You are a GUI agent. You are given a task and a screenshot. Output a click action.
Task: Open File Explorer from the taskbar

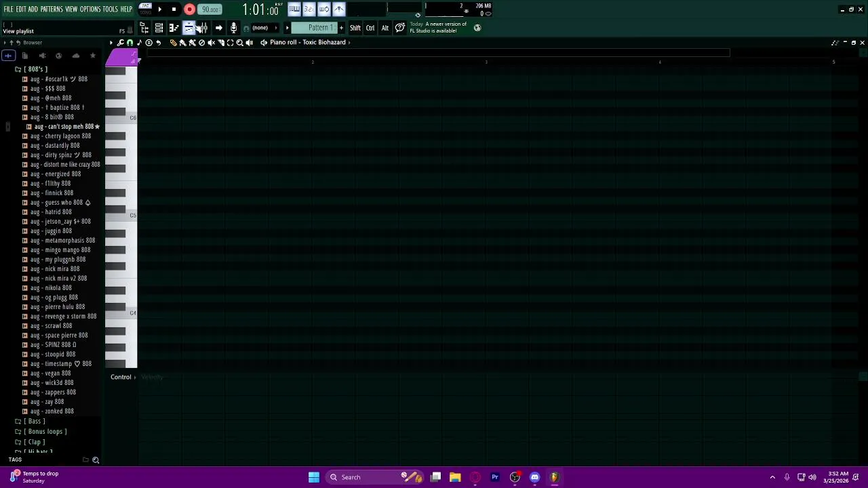(455, 477)
